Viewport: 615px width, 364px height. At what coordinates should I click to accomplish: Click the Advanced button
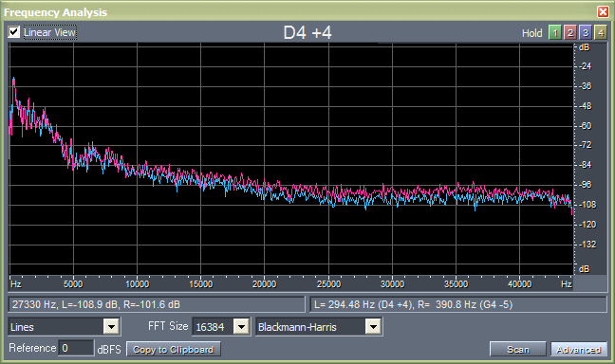[579, 349]
